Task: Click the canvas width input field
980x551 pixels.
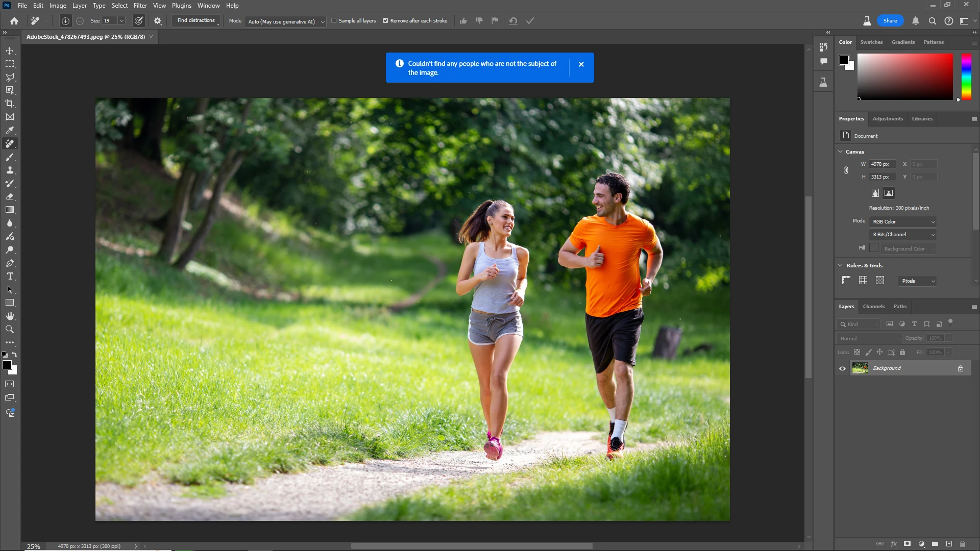Action: [882, 164]
